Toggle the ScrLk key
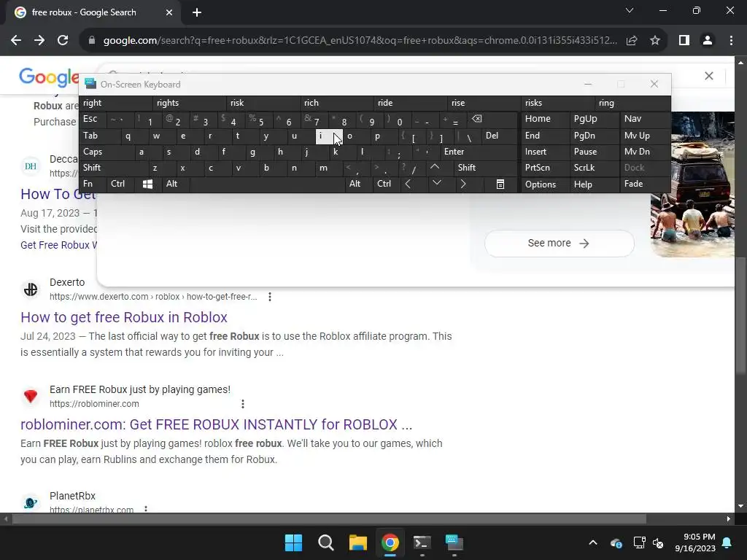The height and width of the screenshot is (560, 747). (x=594, y=168)
